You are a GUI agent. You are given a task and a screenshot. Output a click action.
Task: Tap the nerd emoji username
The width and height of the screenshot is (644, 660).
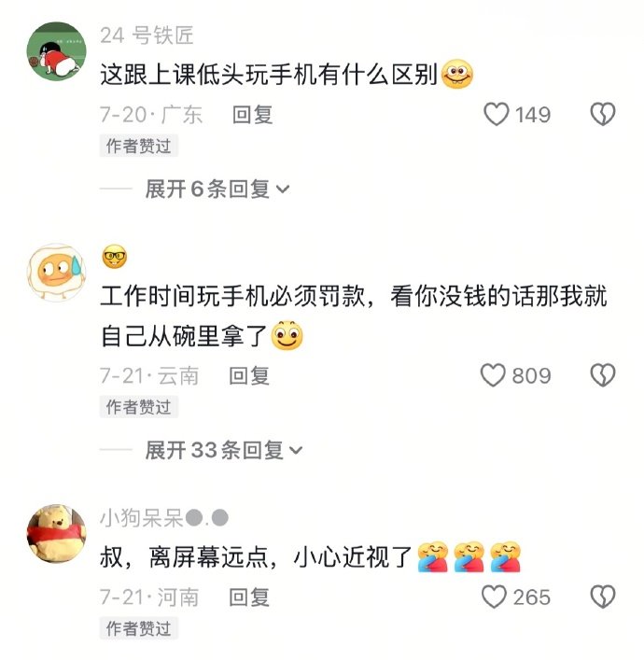(x=115, y=257)
